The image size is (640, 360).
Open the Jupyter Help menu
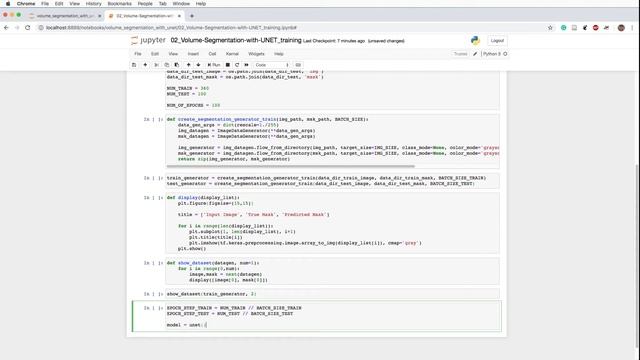(x=279, y=54)
